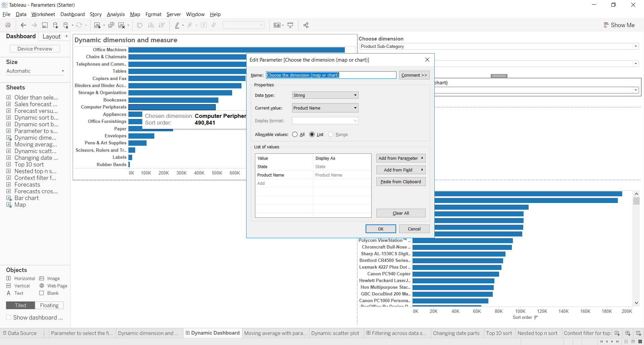This screenshot has height=345, width=644.
Task: Open the Current value dropdown
Action: [325, 108]
